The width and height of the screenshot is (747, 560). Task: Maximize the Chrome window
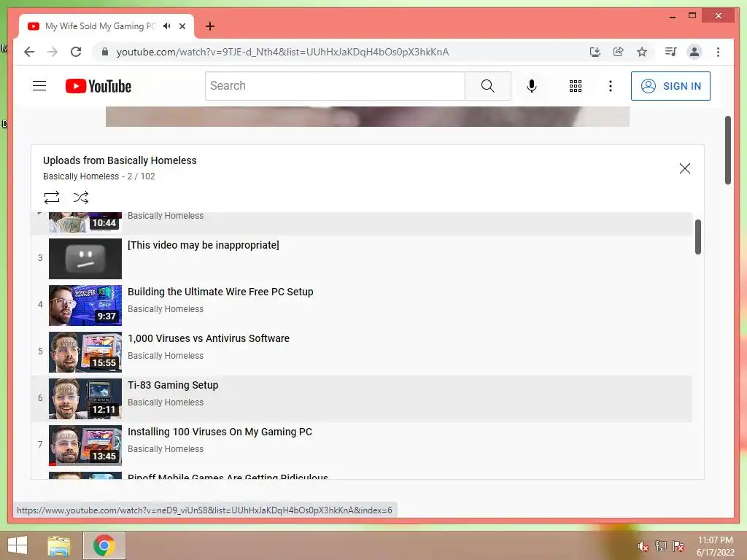pyautogui.click(x=692, y=16)
